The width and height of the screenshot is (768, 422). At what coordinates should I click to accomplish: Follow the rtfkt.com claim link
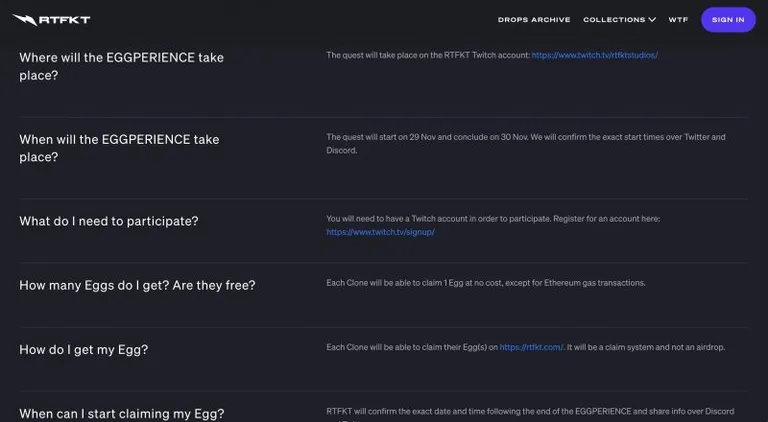(531, 347)
